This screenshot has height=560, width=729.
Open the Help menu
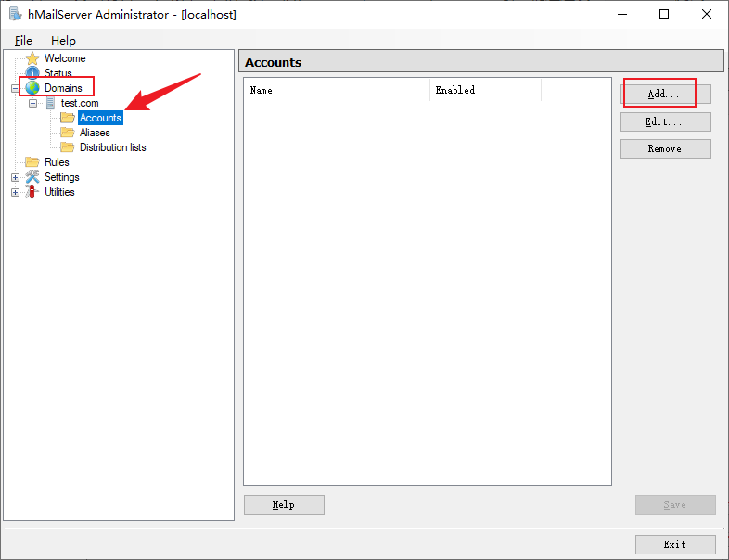click(63, 41)
